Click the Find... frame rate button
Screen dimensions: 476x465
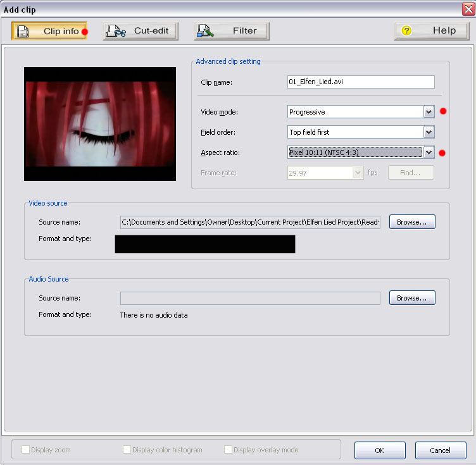click(x=411, y=173)
